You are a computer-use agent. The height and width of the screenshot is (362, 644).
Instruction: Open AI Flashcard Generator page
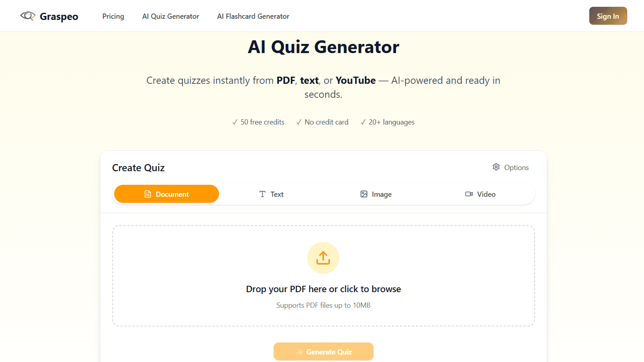coord(253,16)
